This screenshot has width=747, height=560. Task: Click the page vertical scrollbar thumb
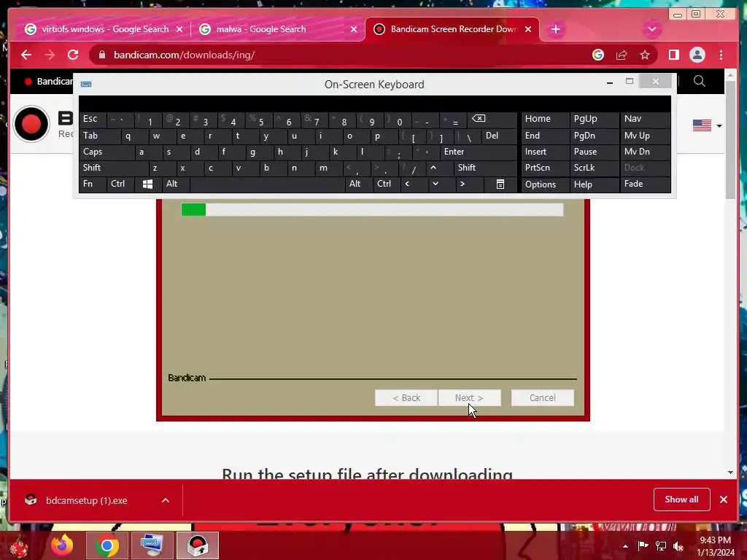731,139
